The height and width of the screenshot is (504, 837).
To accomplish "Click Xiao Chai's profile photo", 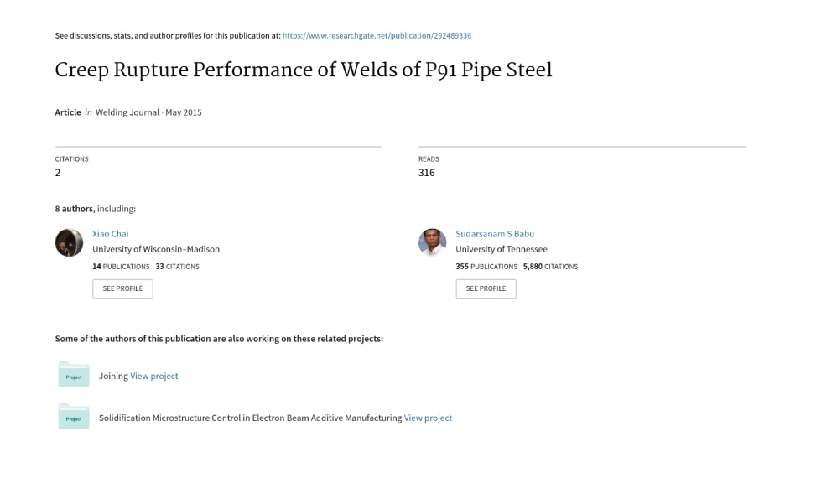I will tap(69, 242).
